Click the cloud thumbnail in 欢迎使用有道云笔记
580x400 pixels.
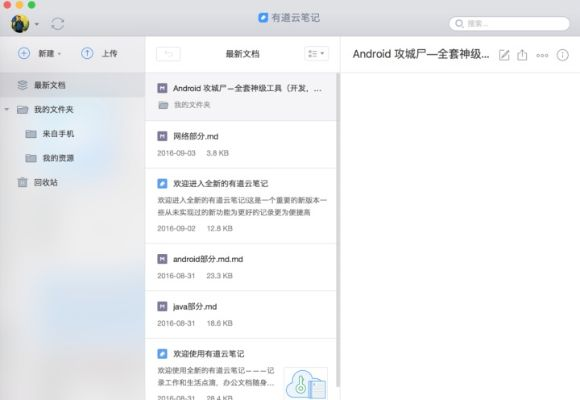[x=306, y=384]
